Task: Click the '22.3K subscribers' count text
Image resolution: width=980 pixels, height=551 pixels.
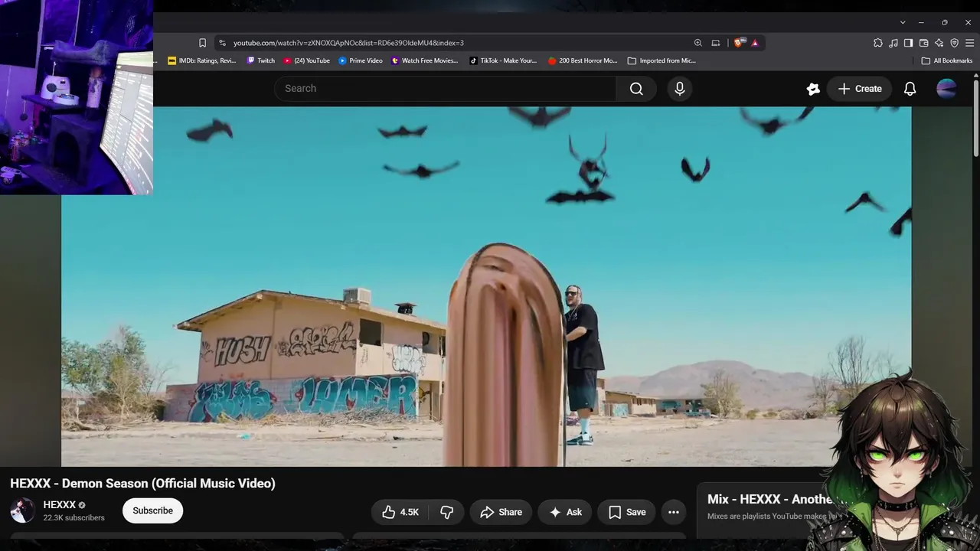Action: pyautogui.click(x=73, y=518)
